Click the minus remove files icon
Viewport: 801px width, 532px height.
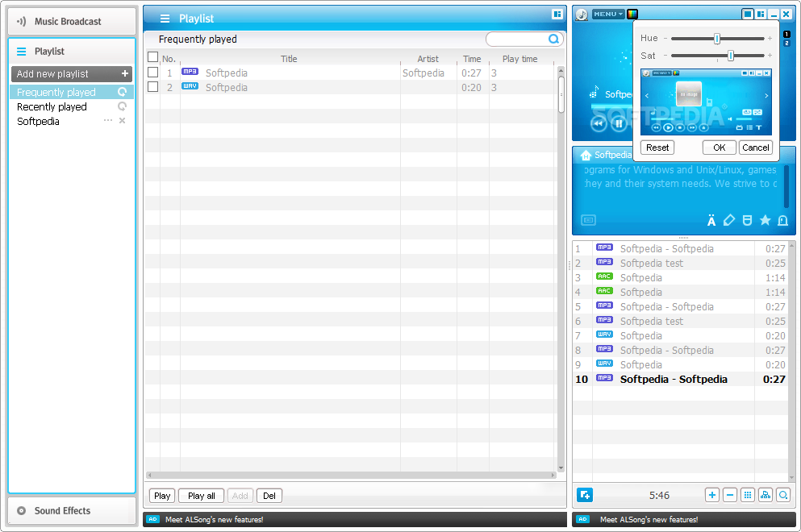[x=730, y=495]
